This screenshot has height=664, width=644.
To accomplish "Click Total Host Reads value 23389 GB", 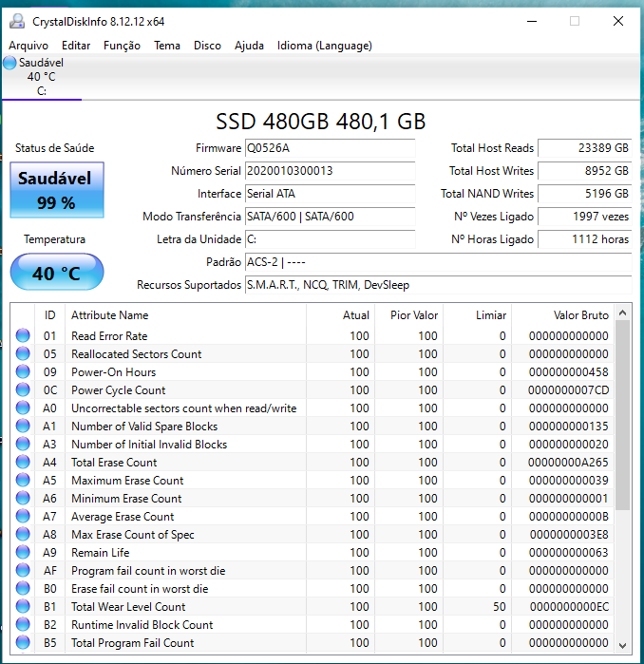I will point(585,148).
